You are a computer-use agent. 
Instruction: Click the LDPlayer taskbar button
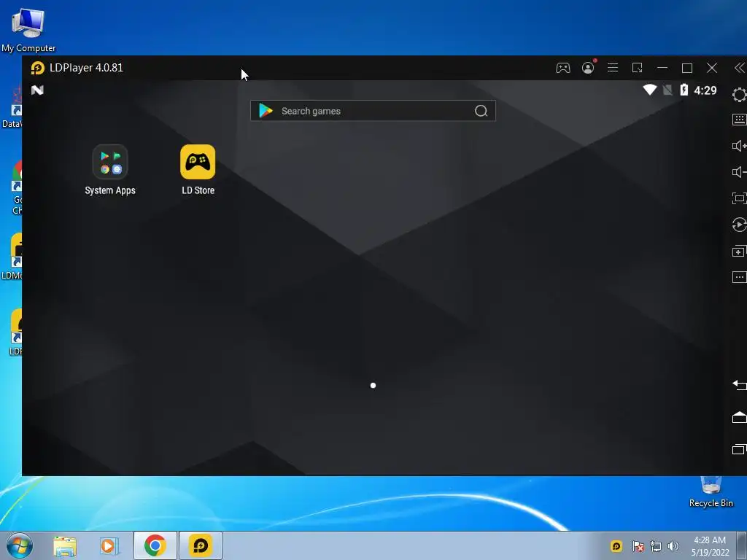201,545
